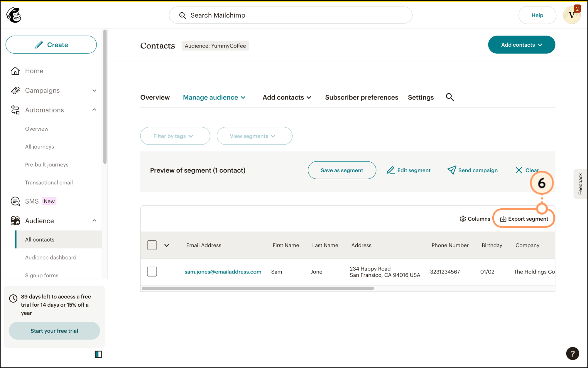This screenshot has height=368, width=588.
Task: Open the bulk selection dropdown arrow
Action: click(x=167, y=245)
